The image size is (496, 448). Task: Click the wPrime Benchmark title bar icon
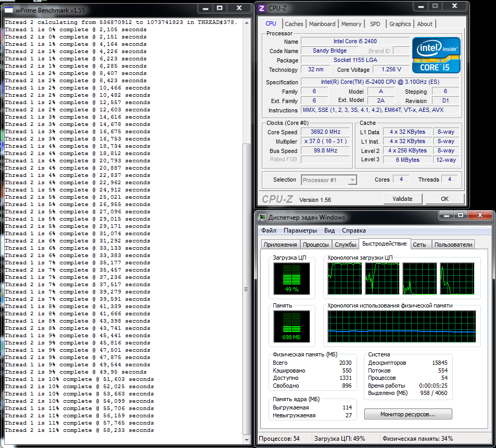(9, 8)
